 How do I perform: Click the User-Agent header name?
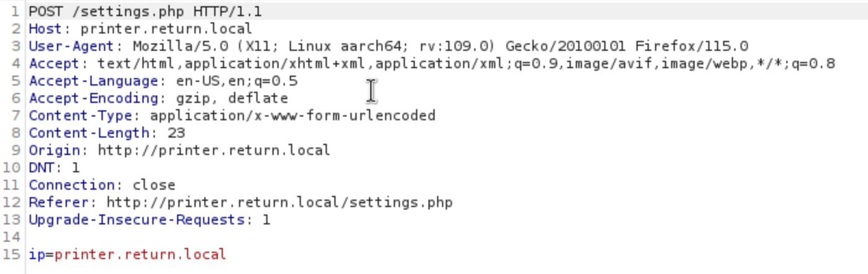pyautogui.click(x=71, y=46)
